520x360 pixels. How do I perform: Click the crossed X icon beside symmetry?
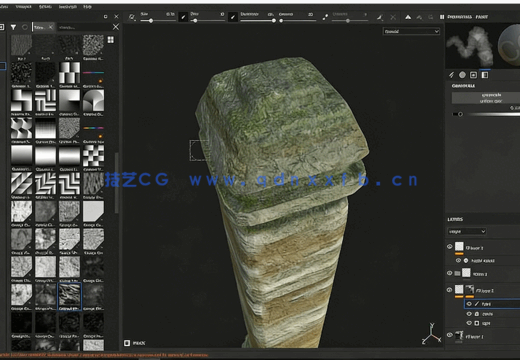point(393,17)
